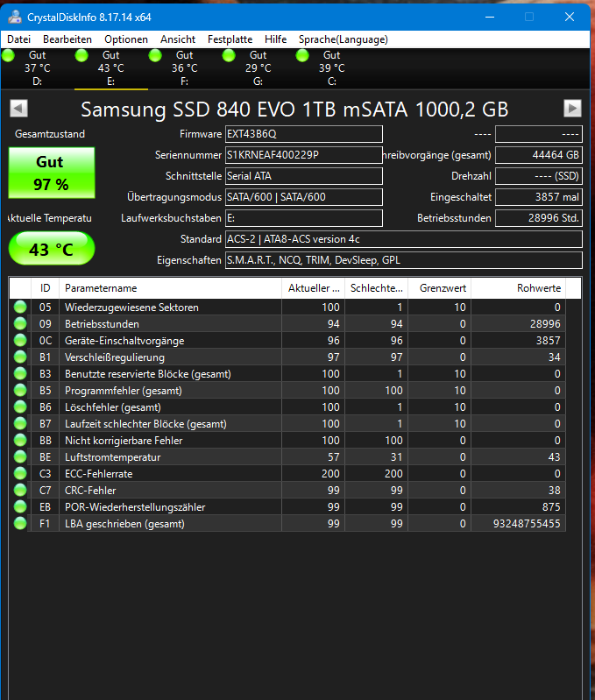
Task: Select ID cell B7
Action: tap(45, 424)
